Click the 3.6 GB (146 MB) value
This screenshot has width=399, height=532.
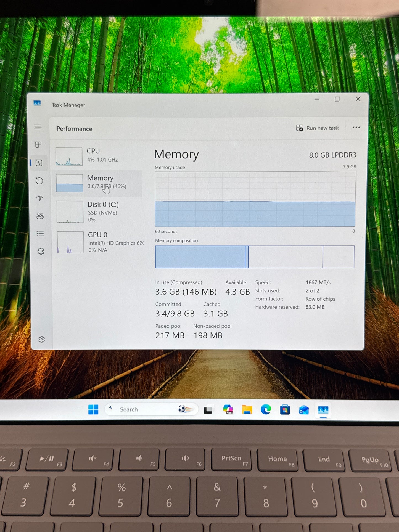tap(186, 292)
